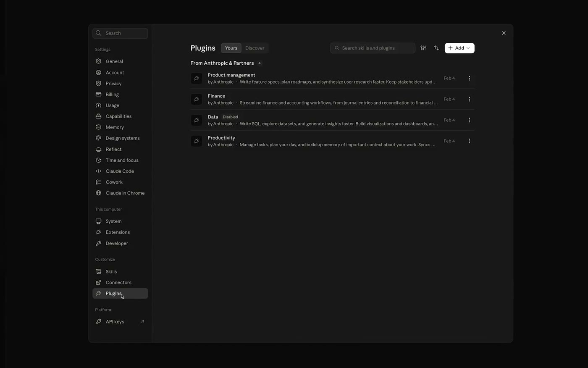The width and height of the screenshot is (588, 368).
Task: Go to Account settings
Action: point(120,72)
